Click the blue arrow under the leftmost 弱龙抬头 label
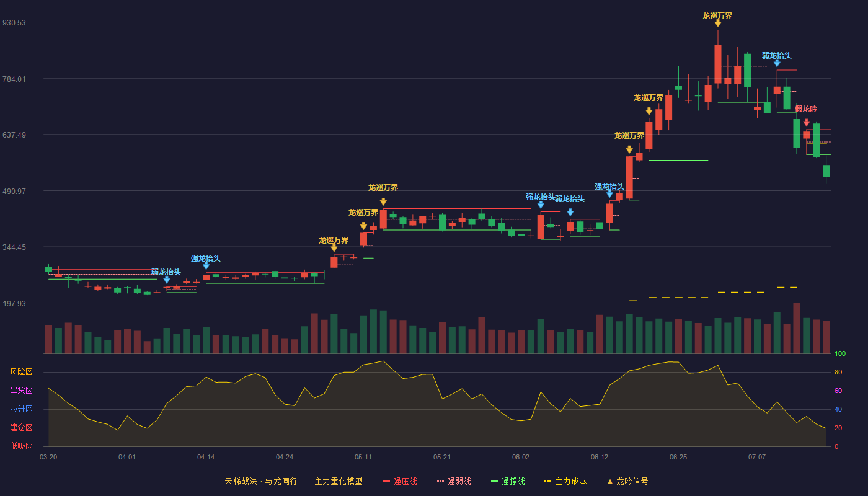Image resolution: width=868 pixels, height=496 pixels. point(167,280)
